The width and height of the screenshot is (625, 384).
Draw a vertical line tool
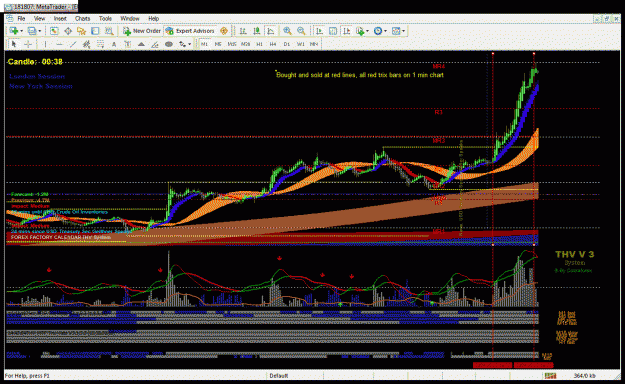(x=45, y=44)
